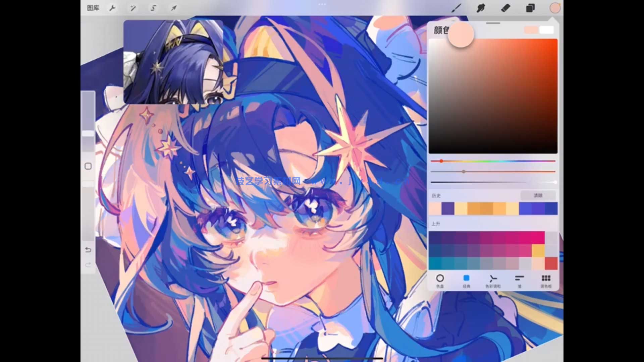Open the Layers panel icon

click(x=530, y=8)
